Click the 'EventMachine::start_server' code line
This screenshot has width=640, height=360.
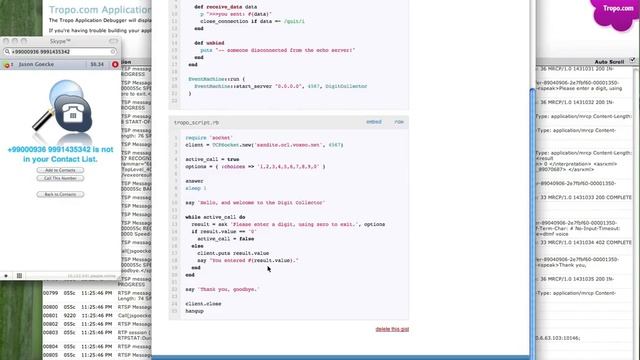tap(281, 86)
